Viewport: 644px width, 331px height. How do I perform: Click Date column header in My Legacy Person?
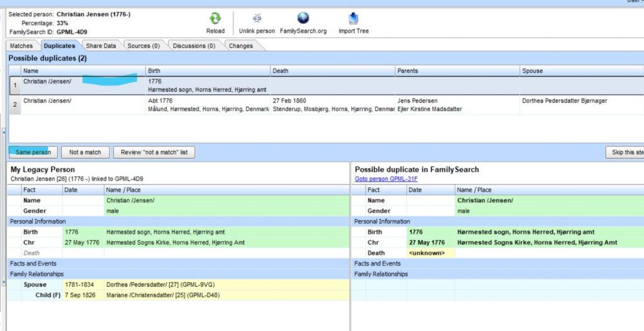click(x=83, y=190)
